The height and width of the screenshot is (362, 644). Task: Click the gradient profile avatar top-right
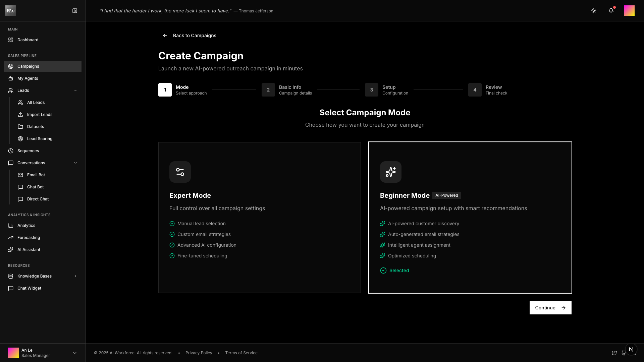point(629,11)
